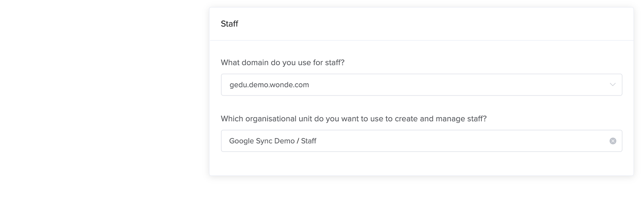Click the Staff card's blank footer area
644x200 pixels.
coord(421,163)
